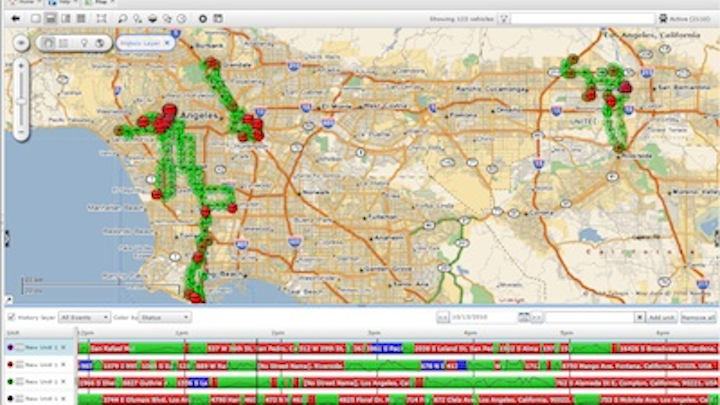This screenshot has width=720, height=405.
Task: Click the date field showing 10/13/2010
Action: (484, 317)
